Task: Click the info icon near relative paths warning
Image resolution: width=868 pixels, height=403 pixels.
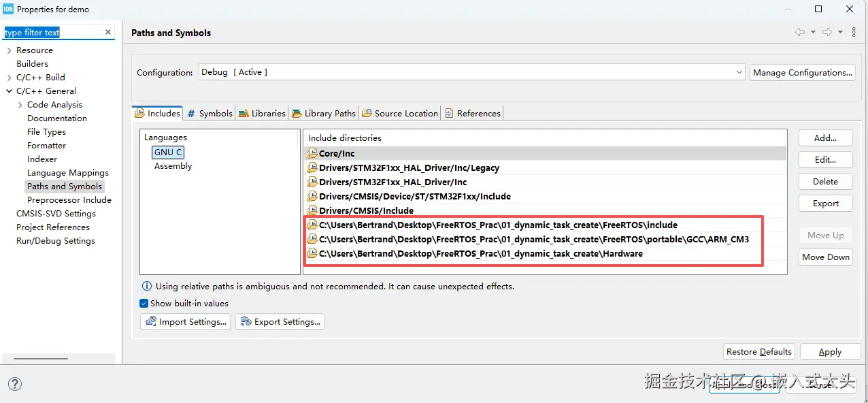Action: [x=146, y=287]
